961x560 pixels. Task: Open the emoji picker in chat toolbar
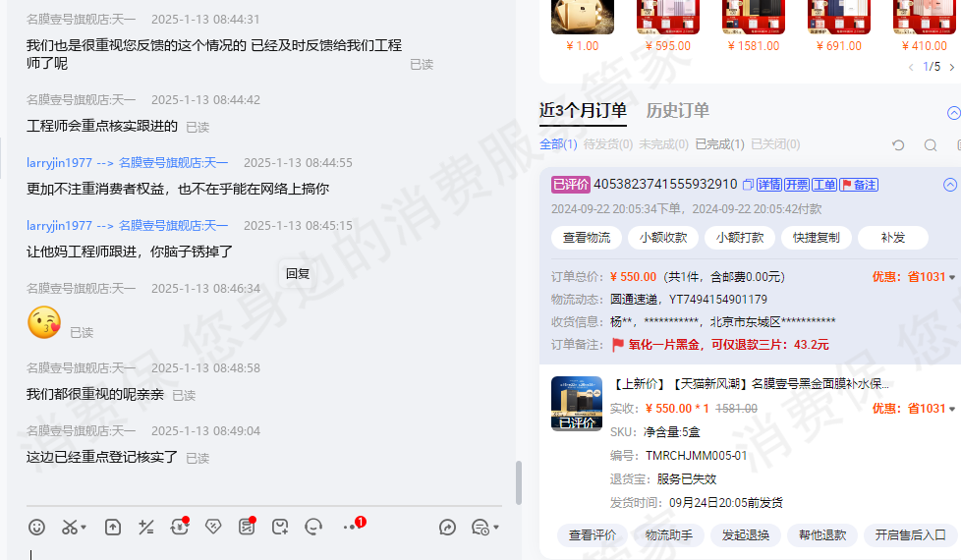pos(36,527)
